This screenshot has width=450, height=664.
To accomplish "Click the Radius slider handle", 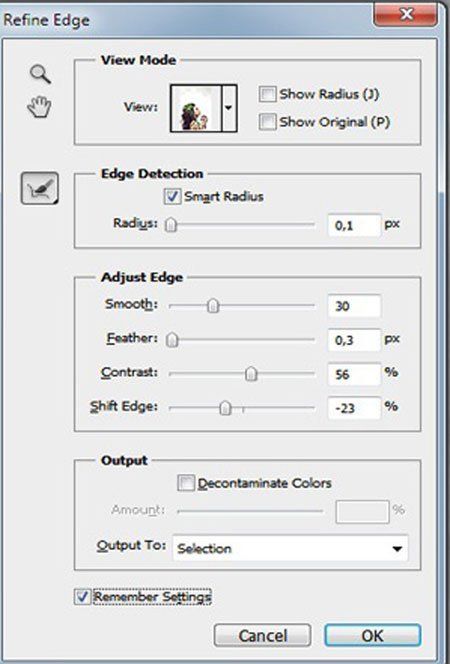I will (x=171, y=224).
